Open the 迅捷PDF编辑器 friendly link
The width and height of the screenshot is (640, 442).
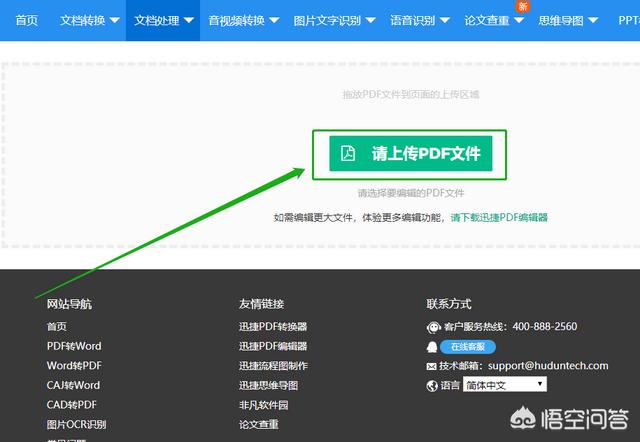pyautogui.click(x=273, y=346)
